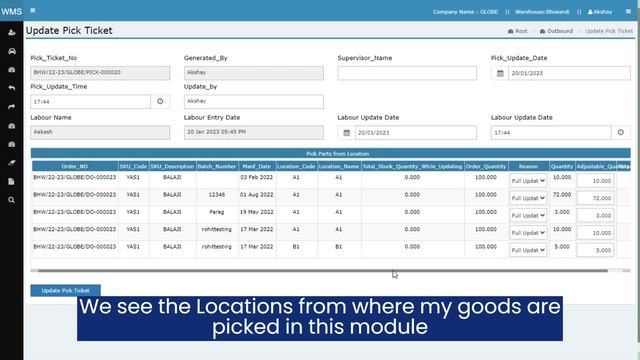The height and width of the screenshot is (360, 640).
Task: Open the Akshay user profile menu
Action: (600, 12)
